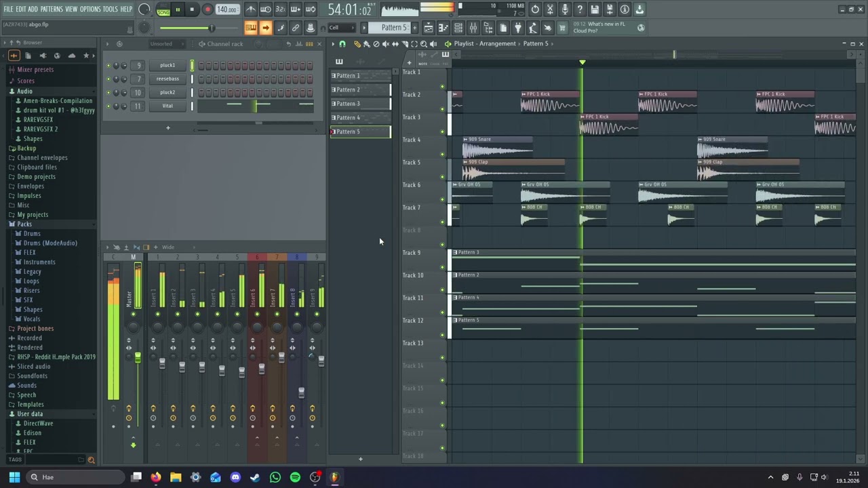868x488 pixels.
Task: Mute the pluck1 channel green light
Action: (108, 65)
